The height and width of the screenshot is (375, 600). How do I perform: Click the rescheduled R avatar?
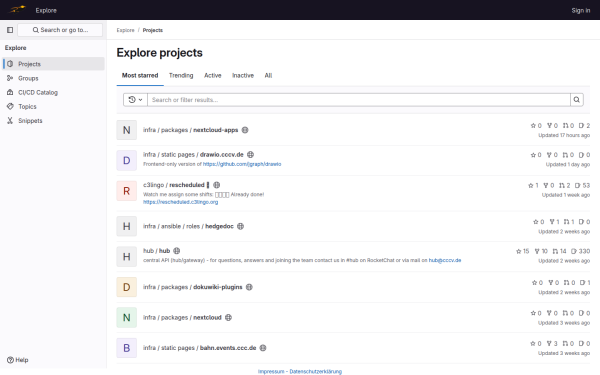pyautogui.click(x=127, y=191)
